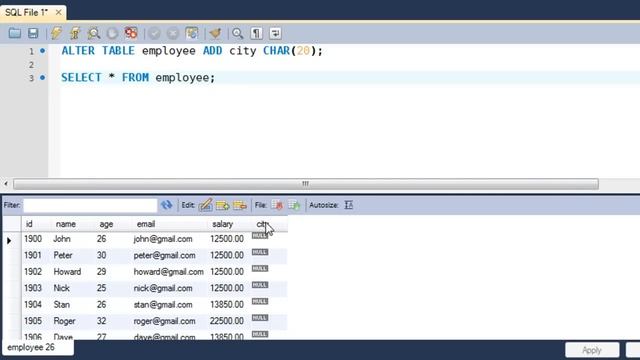Execute statement under cursor icon

coord(75,33)
